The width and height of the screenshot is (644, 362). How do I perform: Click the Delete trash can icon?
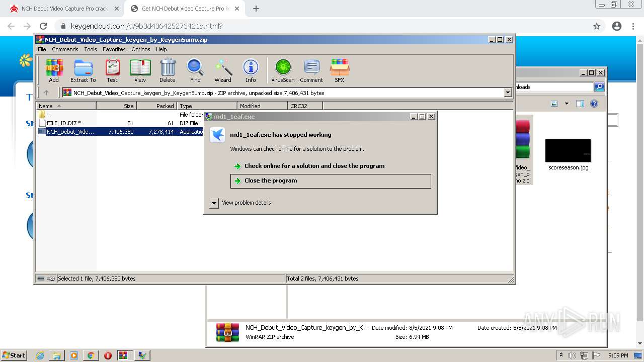pos(168,71)
